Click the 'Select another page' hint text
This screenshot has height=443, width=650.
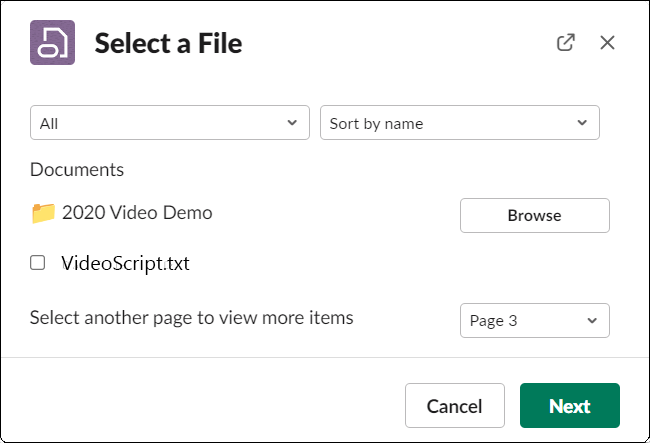point(191,318)
